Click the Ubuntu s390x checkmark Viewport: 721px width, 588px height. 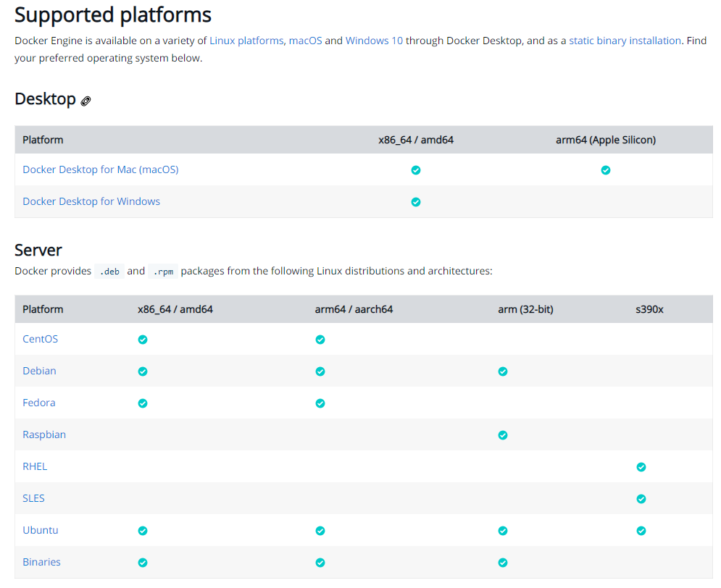coord(641,531)
